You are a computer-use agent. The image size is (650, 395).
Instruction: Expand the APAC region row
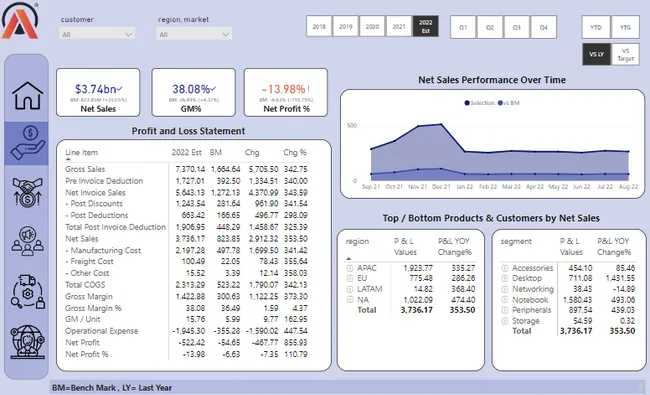[x=349, y=268]
